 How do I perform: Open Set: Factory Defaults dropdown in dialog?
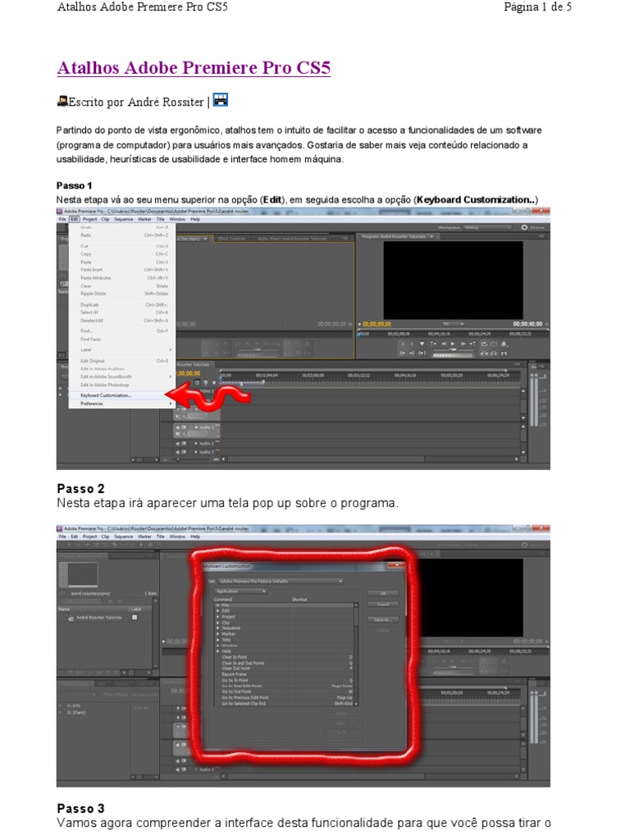point(281,581)
